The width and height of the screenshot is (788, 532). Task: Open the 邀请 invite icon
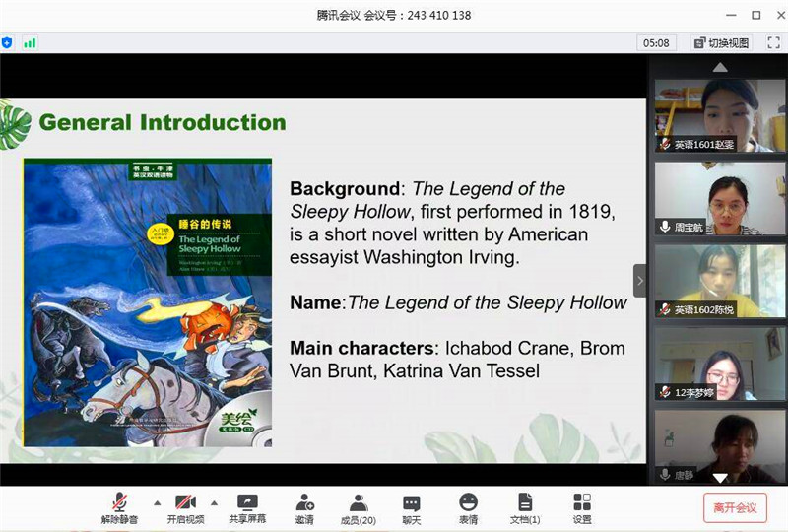[304, 507]
